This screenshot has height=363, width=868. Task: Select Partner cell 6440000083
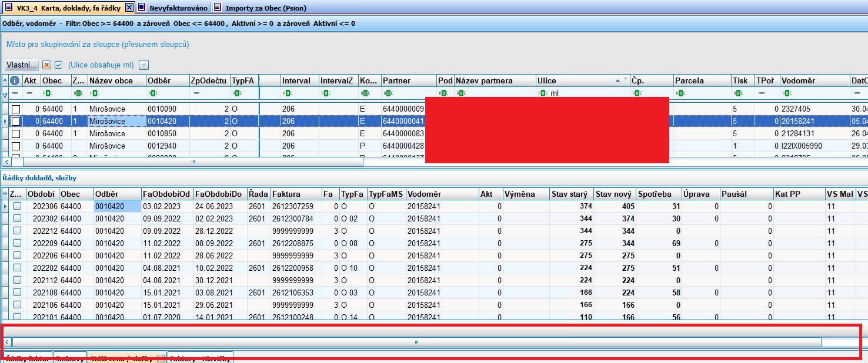click(x=403, y=133)
